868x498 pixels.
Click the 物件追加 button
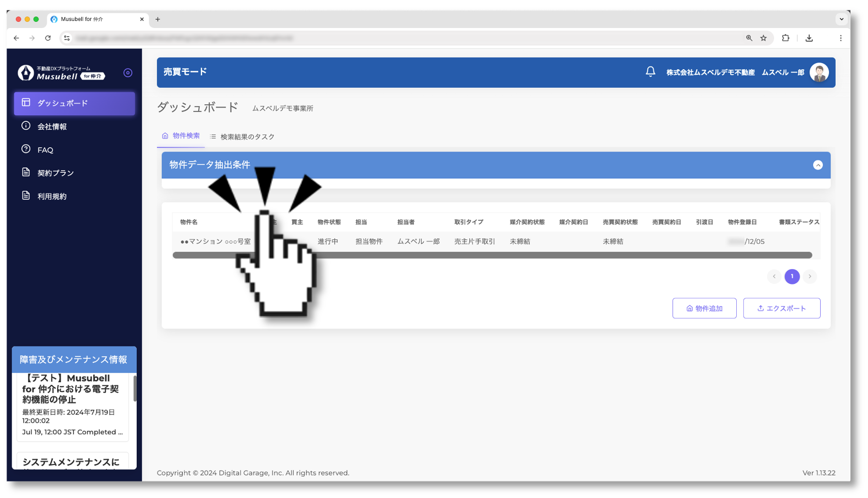704,309
